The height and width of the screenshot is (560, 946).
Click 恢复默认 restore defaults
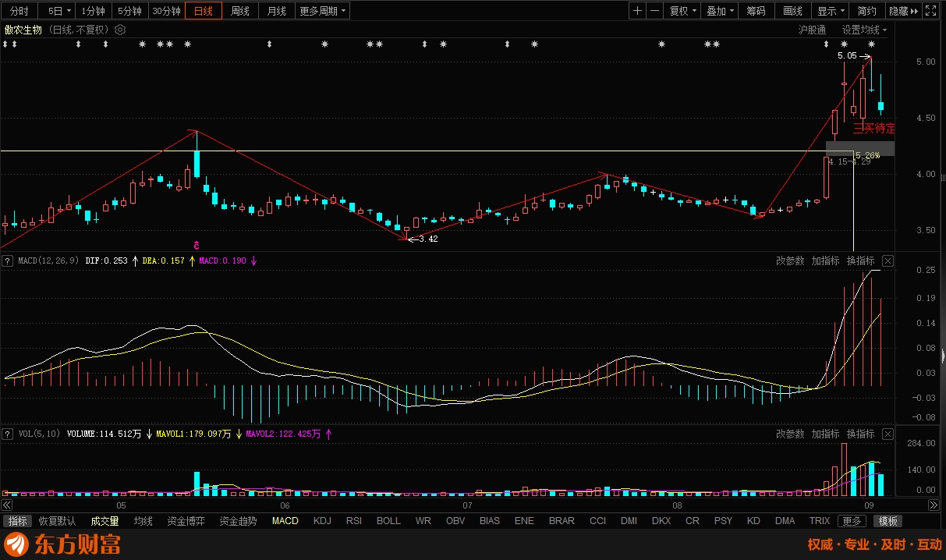tap(58, 521)
